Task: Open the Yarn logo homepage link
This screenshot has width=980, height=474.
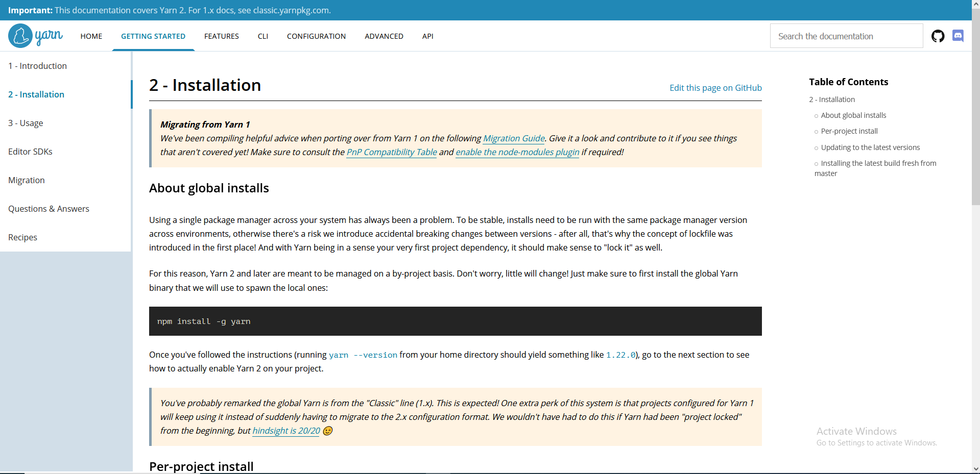Action: (36, 36)
